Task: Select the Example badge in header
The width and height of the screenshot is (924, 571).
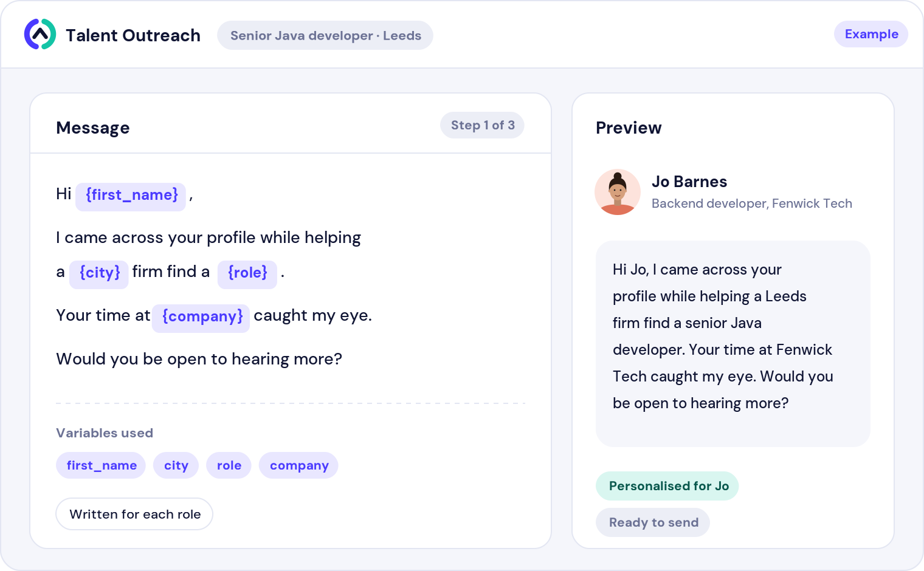Action: click(x=871, y=34)
